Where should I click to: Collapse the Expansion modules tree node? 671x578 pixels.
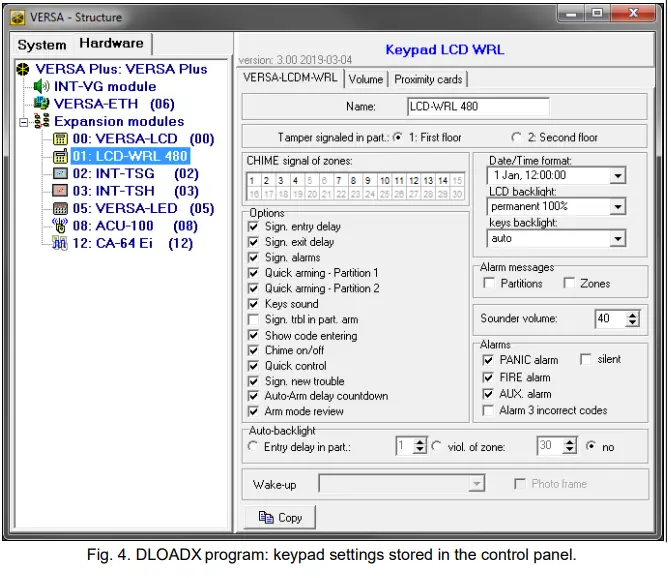(24, 122)
